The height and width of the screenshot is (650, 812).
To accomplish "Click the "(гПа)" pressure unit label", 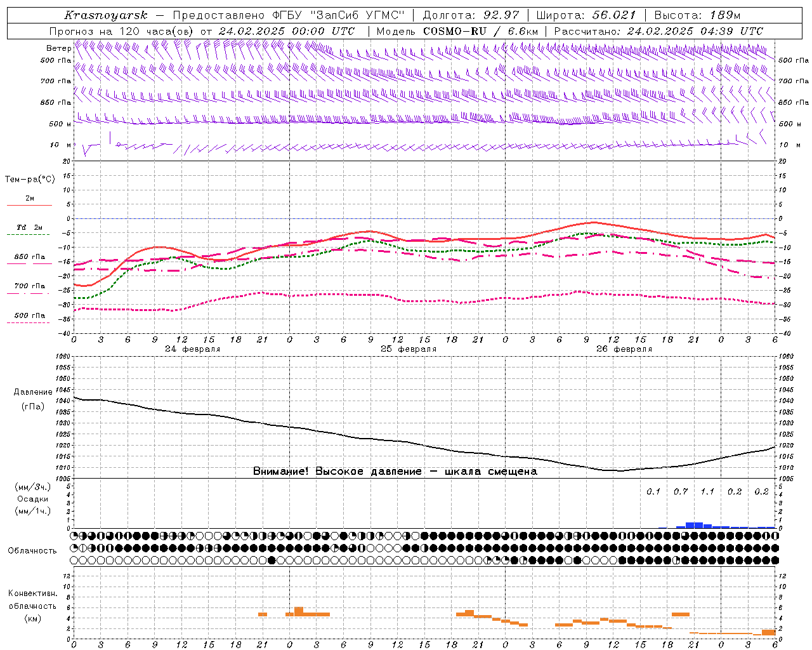I will tap(33, 407).
